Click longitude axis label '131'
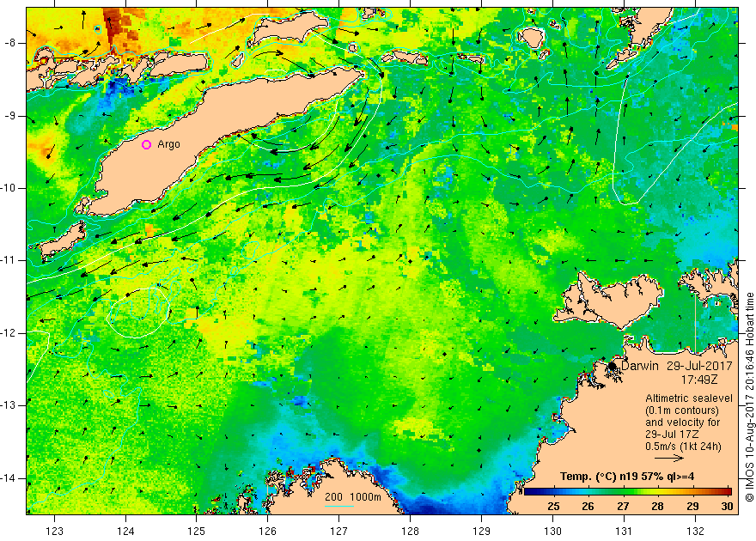Image resolution: width=756 pixels, height=541 pixels. coord(624,532)
